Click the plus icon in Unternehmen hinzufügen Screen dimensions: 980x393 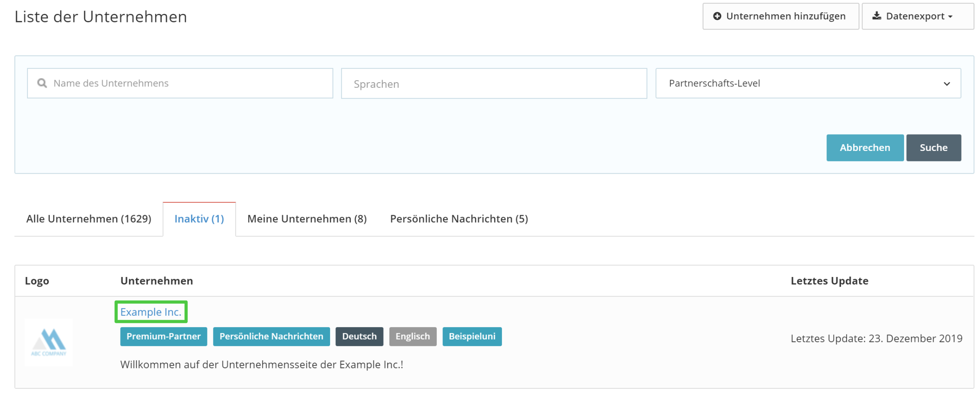click(x=717, y=16)
